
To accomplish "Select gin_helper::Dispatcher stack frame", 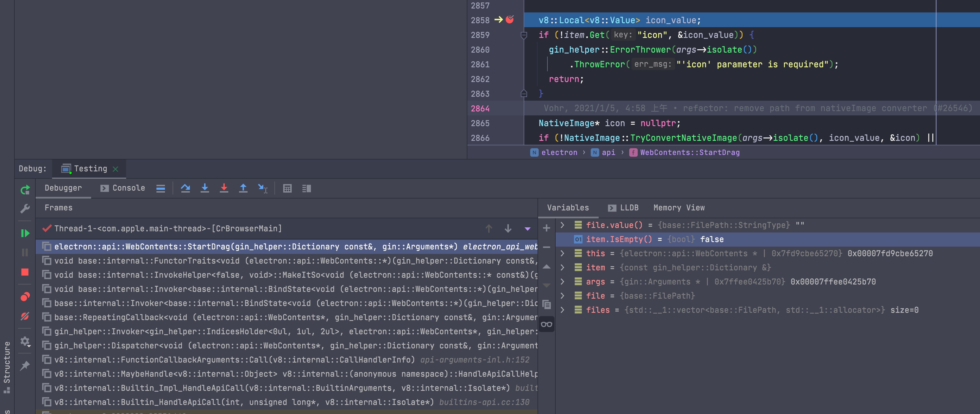I will [287, 346].
